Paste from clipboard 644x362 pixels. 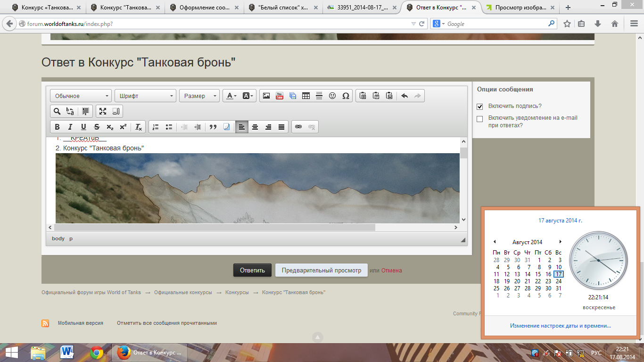coord(363,96)
